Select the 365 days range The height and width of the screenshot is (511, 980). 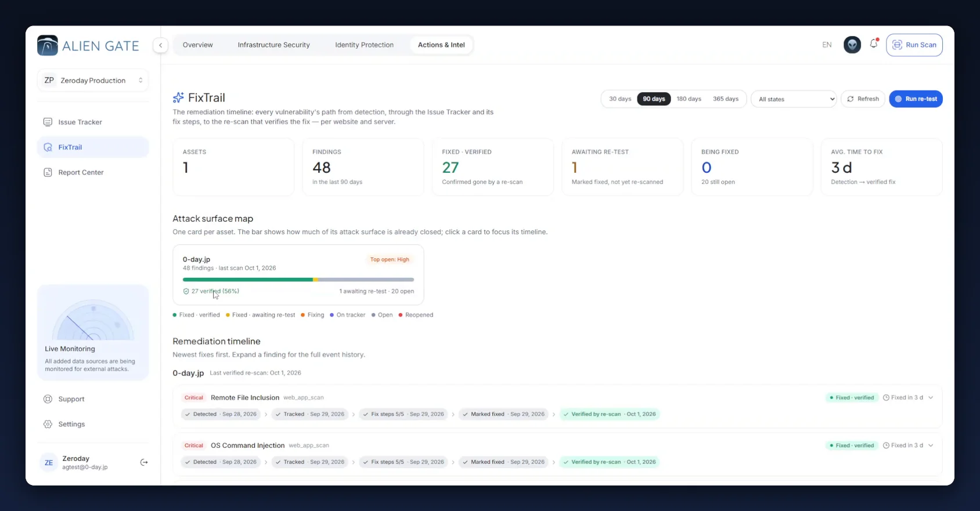coord(726,99)
